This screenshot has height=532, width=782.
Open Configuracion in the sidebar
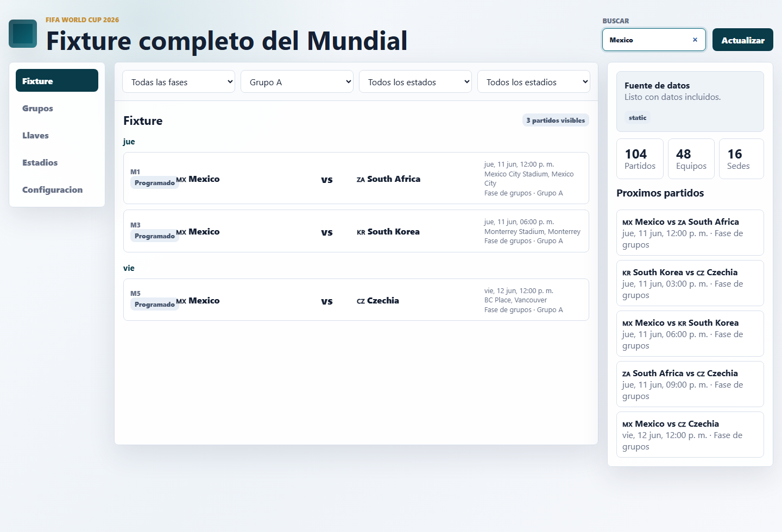point(57,189)
